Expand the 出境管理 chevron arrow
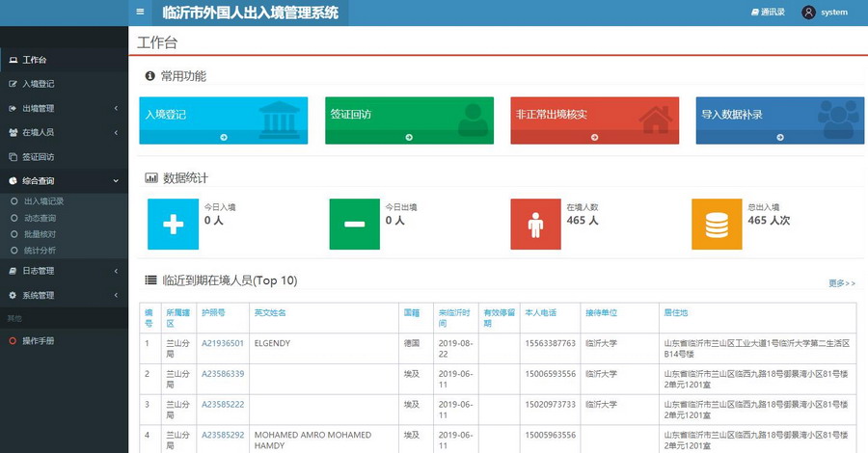The image size is (868, 453). [x=116, y=108]
